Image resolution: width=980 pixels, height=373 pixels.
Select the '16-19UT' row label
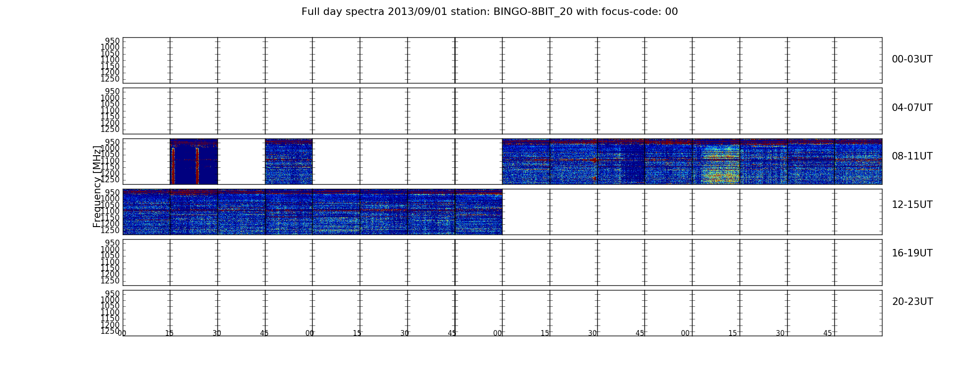[x=912, y=253]
